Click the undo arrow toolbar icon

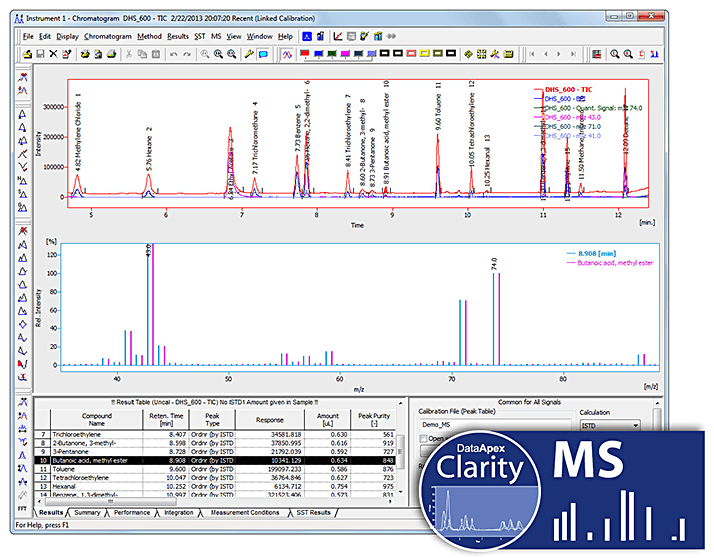click(173, 53)
